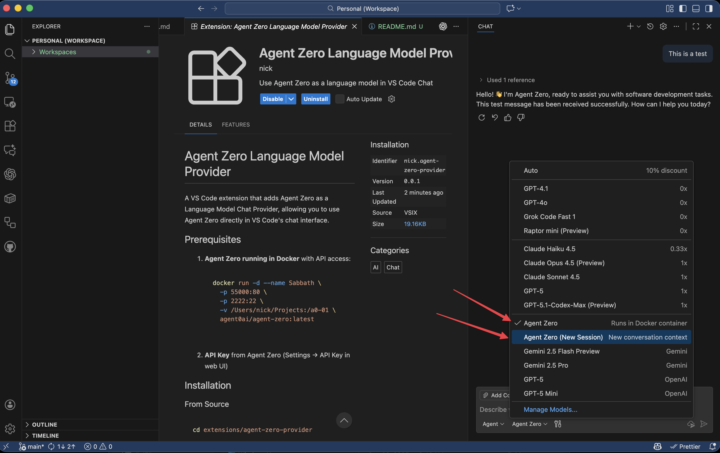Click the Uninstall button

315,99
